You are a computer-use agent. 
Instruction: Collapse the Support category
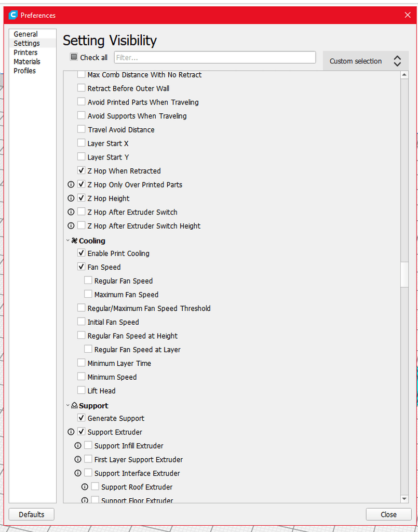(x=68, y=405)
